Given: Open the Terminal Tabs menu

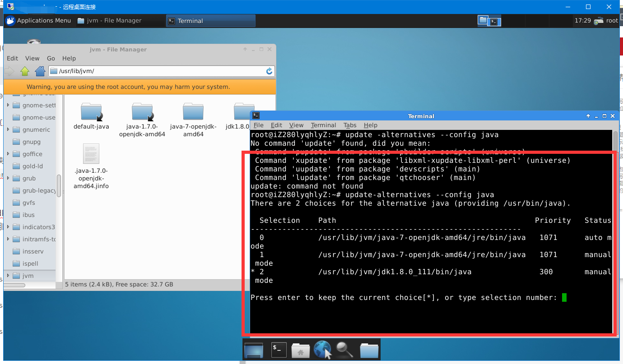Looking at the screenshot, I should [350, 125].
